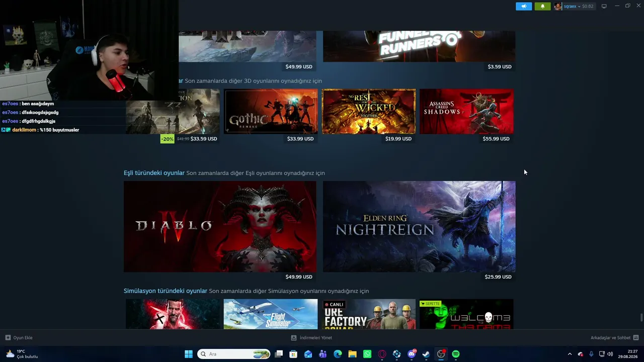Open Spotify from the taskbar
Image resolution: width=644 pixels, height=362 pixels.
[456, 354]
